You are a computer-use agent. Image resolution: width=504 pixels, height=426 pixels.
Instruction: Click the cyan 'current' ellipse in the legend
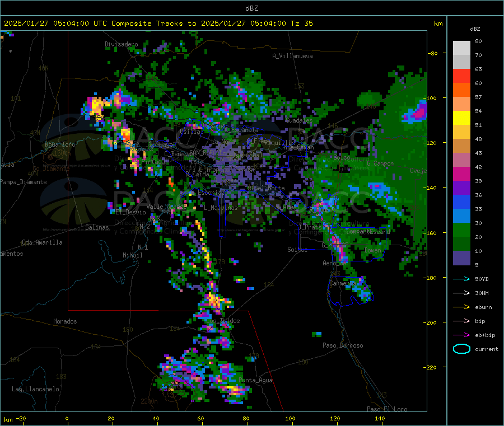(x=461, y=349)
